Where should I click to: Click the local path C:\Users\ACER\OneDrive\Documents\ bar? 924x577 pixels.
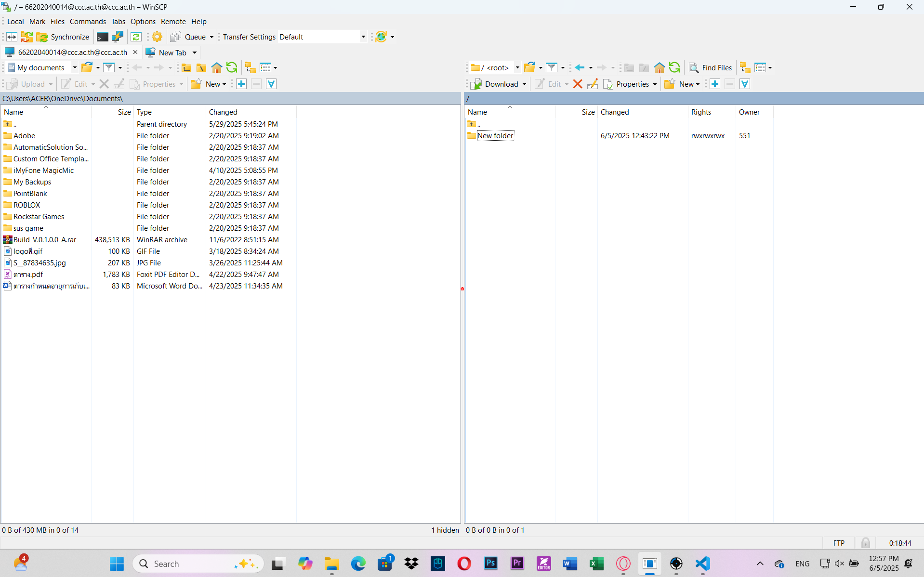[x=231, y=98]
